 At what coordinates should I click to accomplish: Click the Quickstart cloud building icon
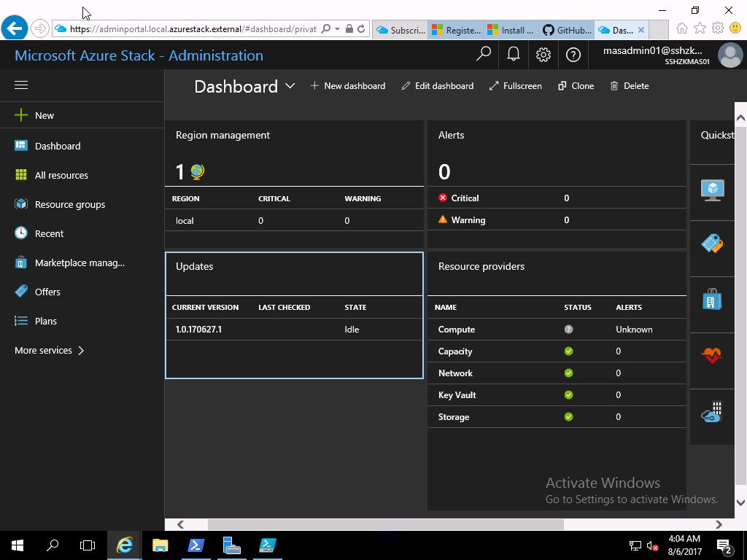pos(712,412)
